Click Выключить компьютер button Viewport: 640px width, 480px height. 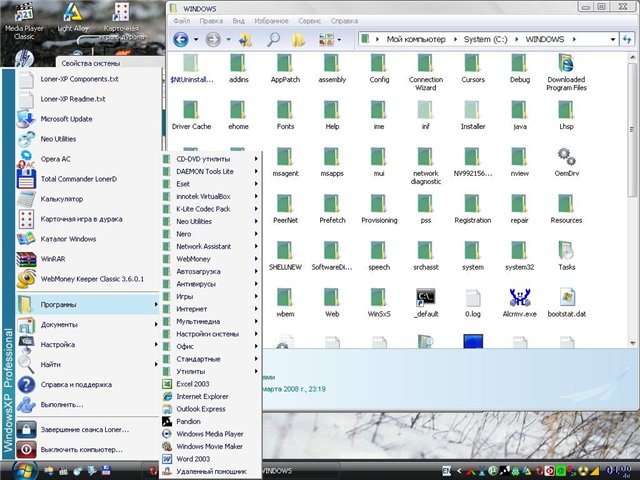pyautogui.click(x=87, y=449)
